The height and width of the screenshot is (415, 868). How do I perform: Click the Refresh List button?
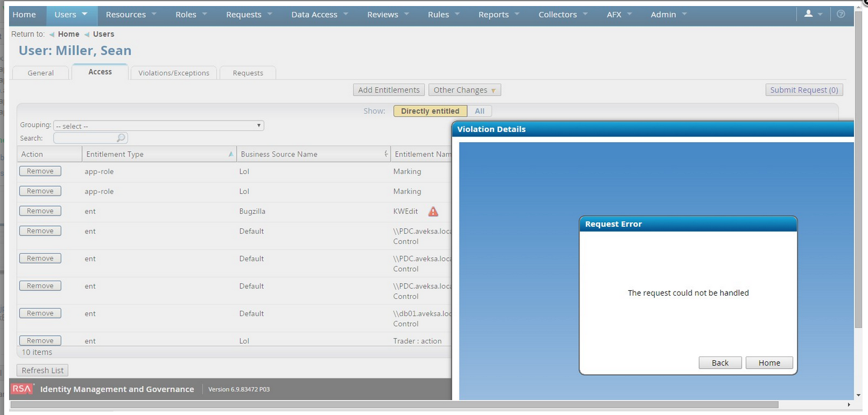point(42,370)
